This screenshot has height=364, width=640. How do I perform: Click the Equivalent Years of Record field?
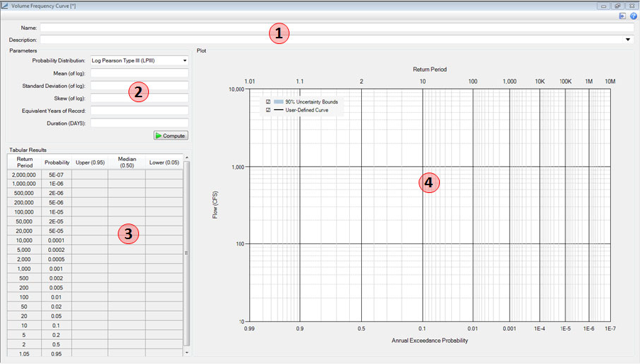139,111
